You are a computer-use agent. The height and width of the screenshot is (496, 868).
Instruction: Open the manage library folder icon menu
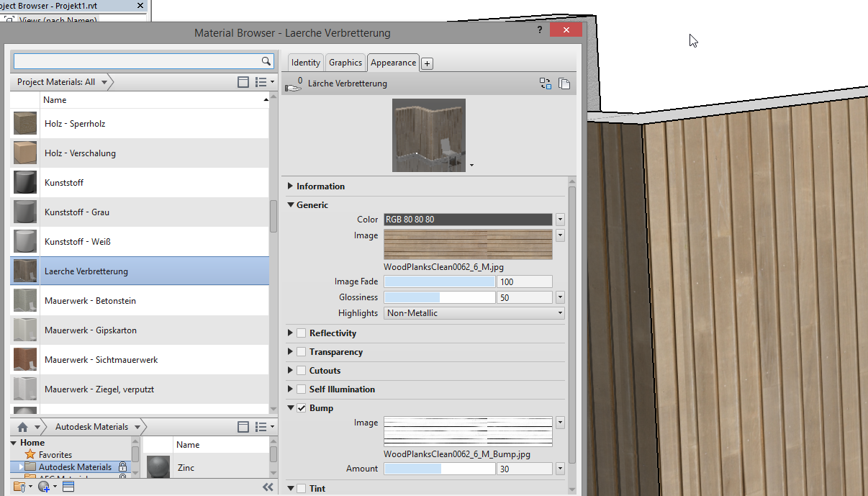coord(22,487)
